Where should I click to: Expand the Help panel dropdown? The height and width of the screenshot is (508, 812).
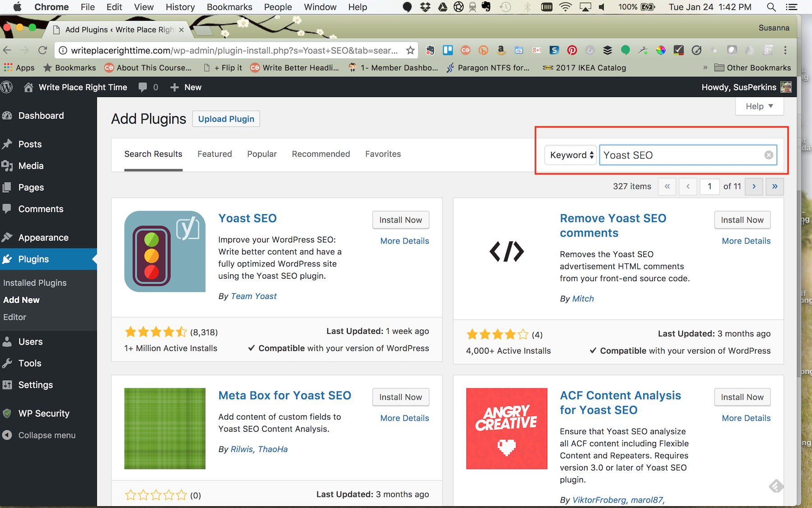coord(759,106)
